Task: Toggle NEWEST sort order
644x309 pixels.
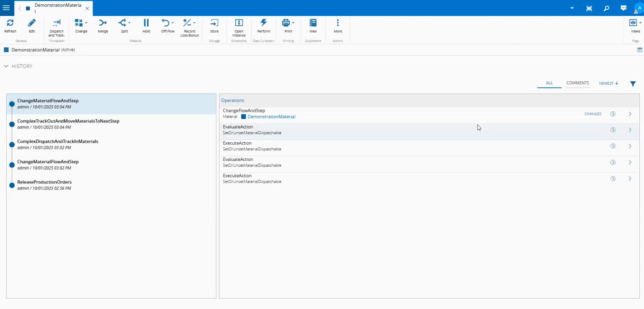Action: 608,83
